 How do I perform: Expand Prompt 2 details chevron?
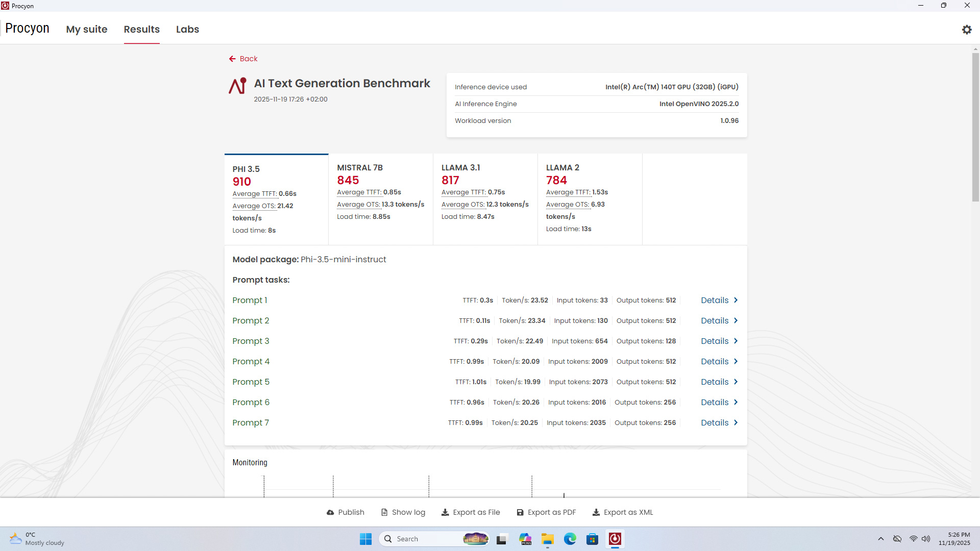click(x=736, y=321)
